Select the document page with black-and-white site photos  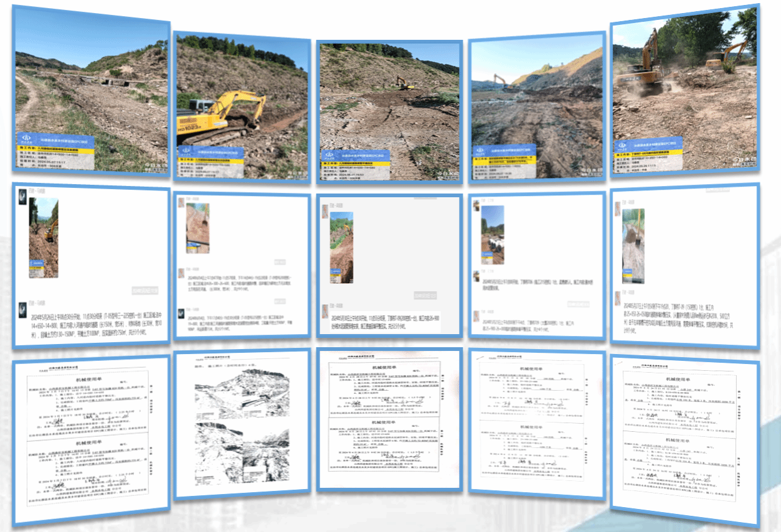tap(242, 424)
